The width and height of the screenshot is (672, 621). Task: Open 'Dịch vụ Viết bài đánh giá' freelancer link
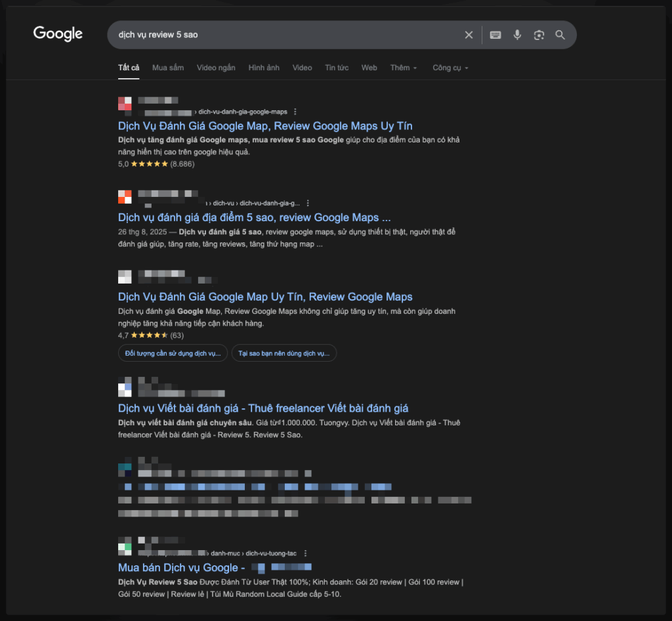[x=272, y=408]
